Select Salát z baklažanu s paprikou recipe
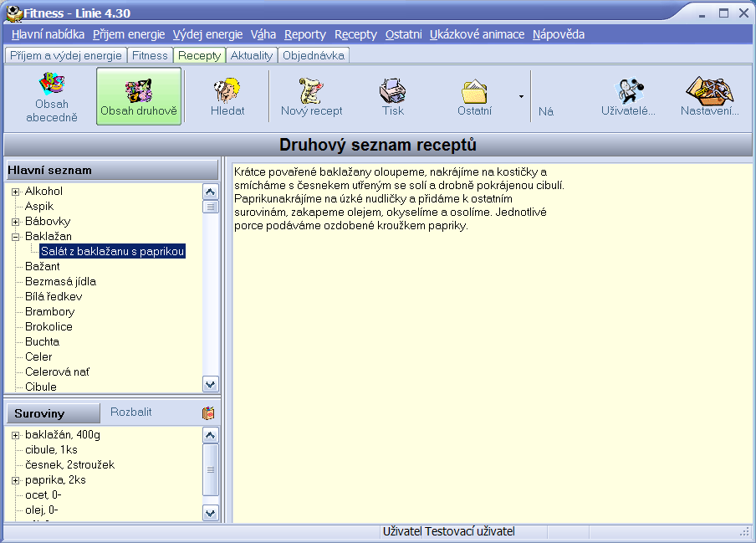 (112, 251)
